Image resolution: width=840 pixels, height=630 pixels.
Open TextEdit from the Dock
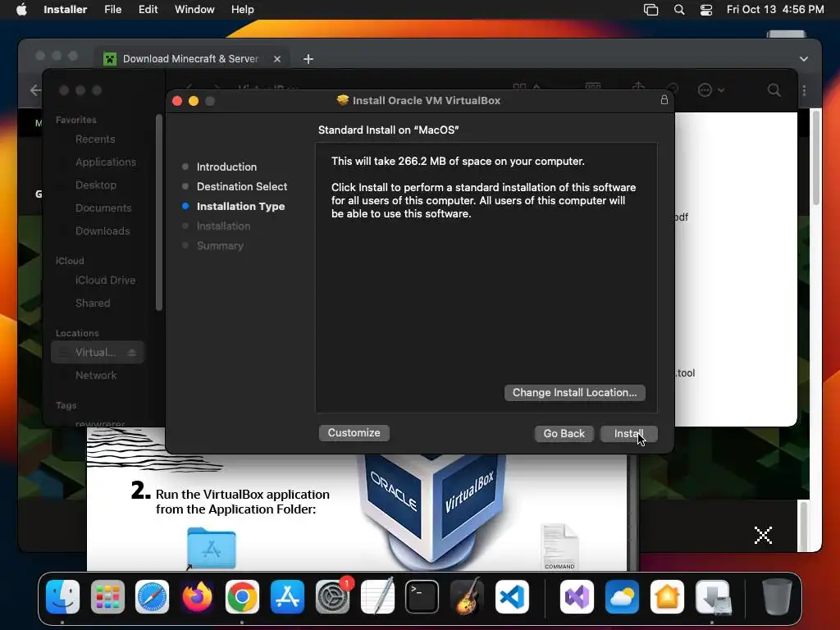tap(377, 597)
